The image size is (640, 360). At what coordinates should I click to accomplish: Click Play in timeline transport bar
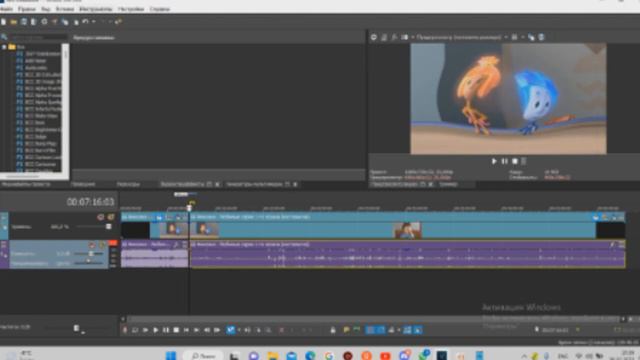156,330
